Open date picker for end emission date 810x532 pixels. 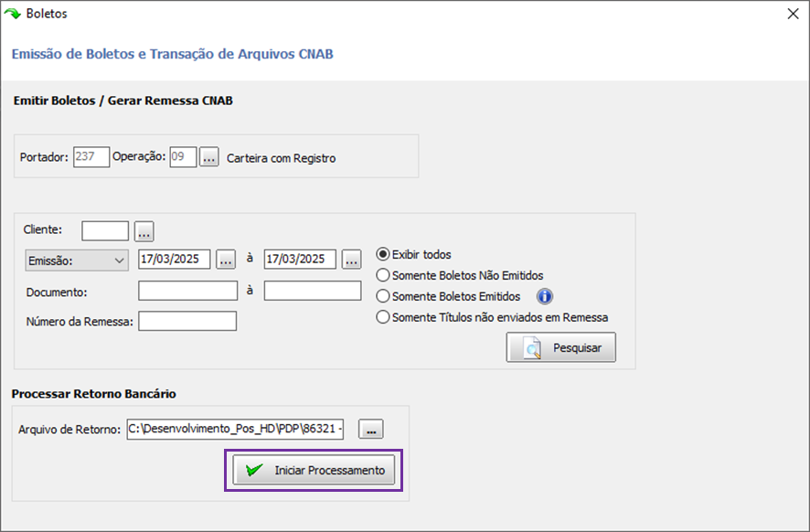click(352, 260)
